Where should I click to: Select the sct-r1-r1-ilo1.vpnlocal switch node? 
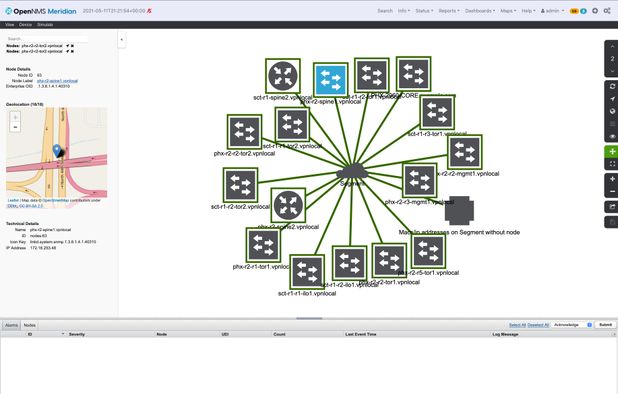point(307,272)
